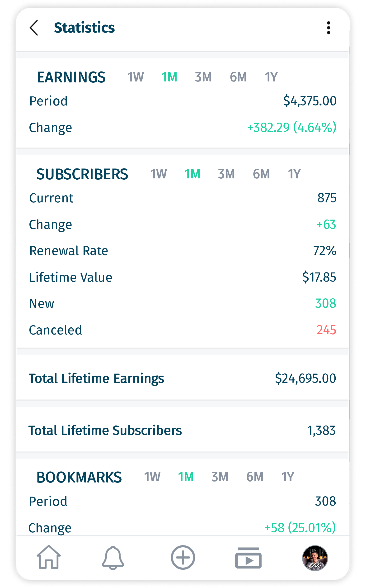366x588 pixels.
Task: Tap the plus create post icon
Action: point(183,558)
